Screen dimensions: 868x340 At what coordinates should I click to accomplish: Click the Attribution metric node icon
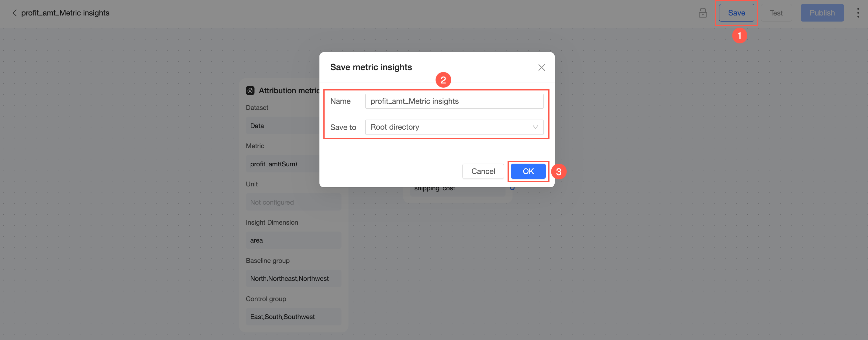[250, 90]
